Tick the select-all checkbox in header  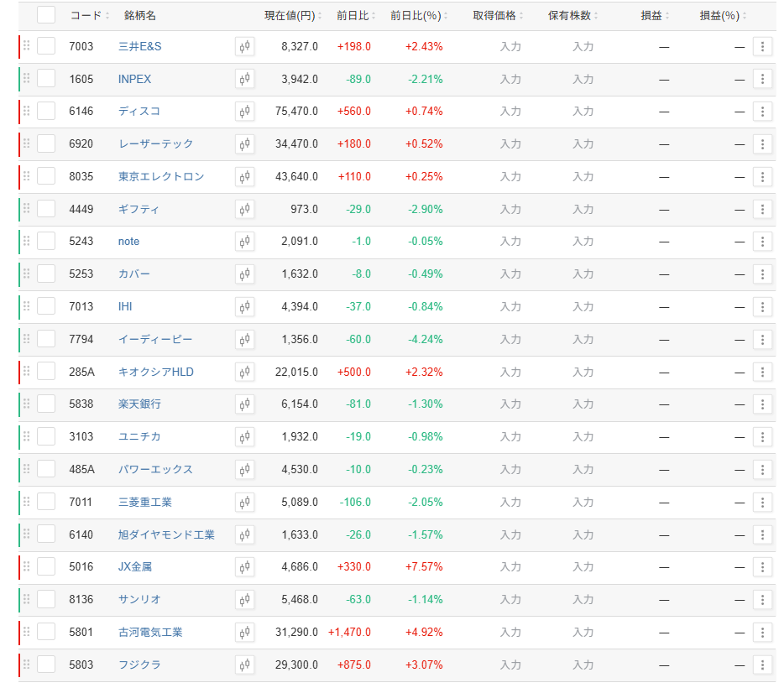[46, 15]
